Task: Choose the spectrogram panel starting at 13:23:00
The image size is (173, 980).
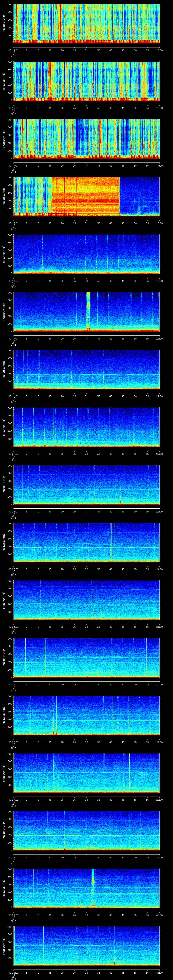Action: tap(87, 543)
